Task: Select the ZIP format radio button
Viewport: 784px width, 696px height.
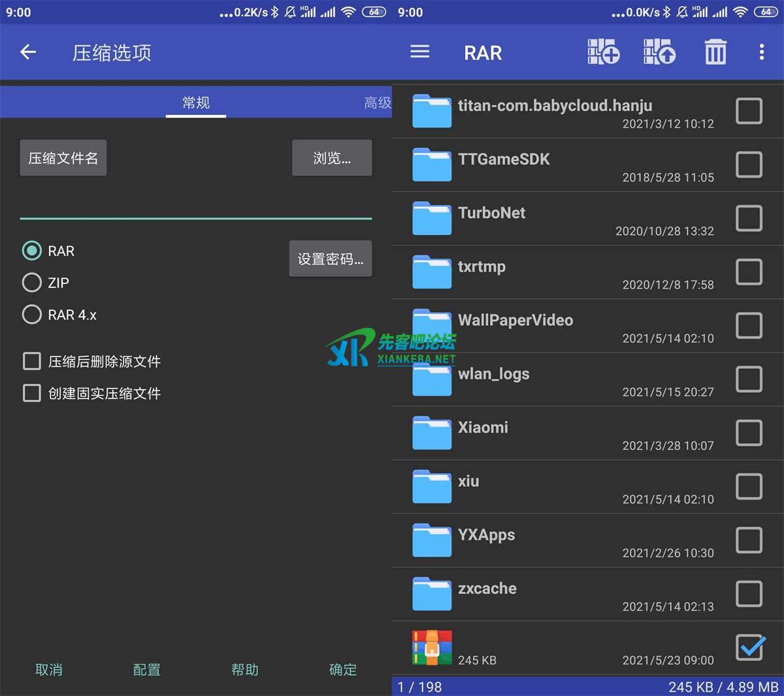Action: coord(32,283)
